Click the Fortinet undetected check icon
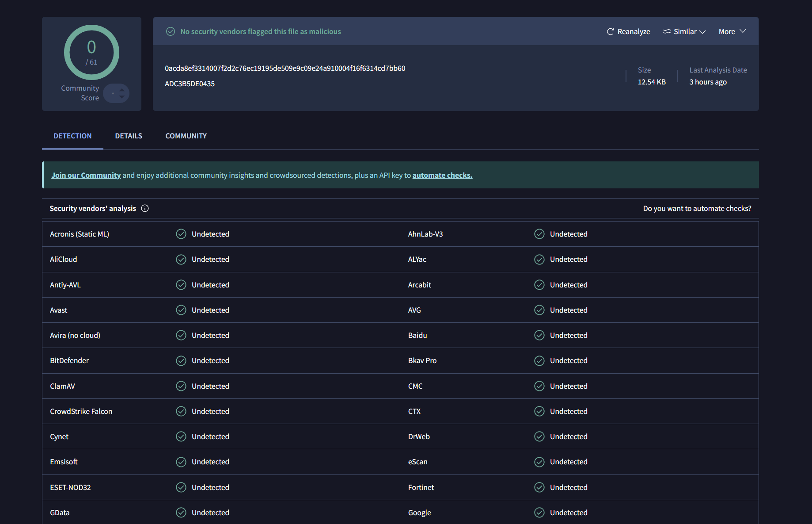The height and width of the screenshot is (524, 812). click(539, 487)
